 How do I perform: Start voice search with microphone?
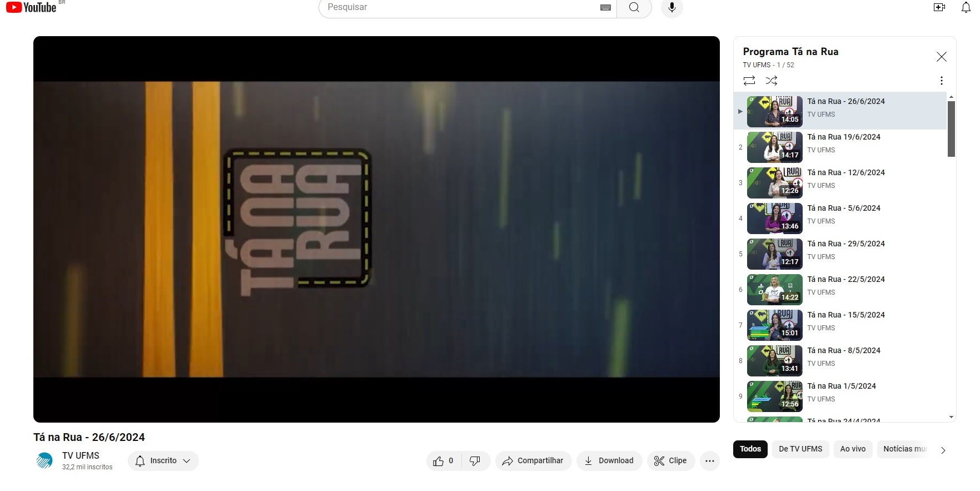tap(671, 7)
